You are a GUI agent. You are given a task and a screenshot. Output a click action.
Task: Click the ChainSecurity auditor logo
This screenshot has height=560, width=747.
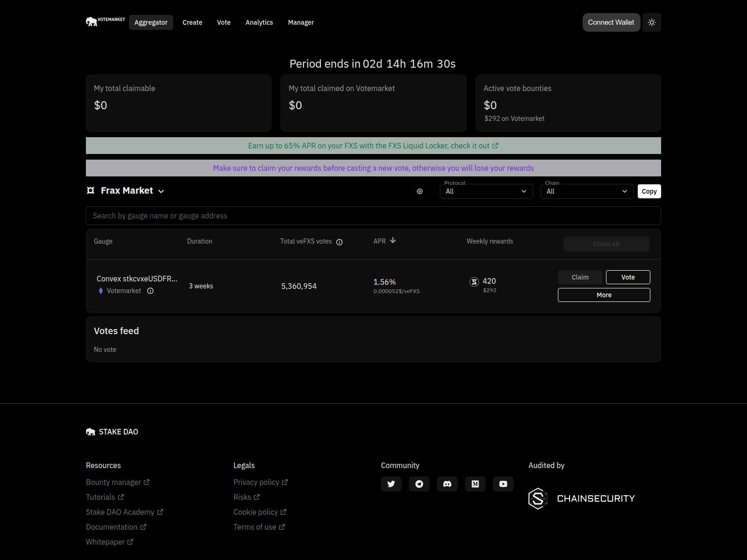tap(582, 498)
